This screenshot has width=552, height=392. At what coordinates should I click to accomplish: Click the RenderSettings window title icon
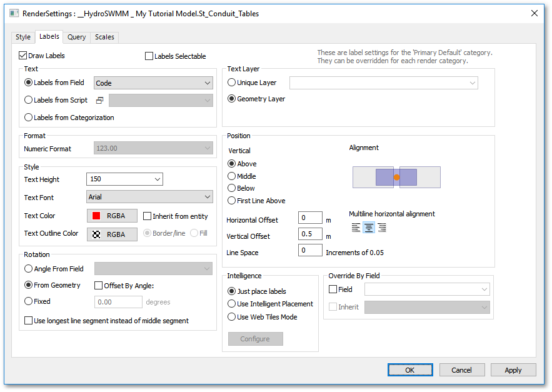(x=14, y=13)
